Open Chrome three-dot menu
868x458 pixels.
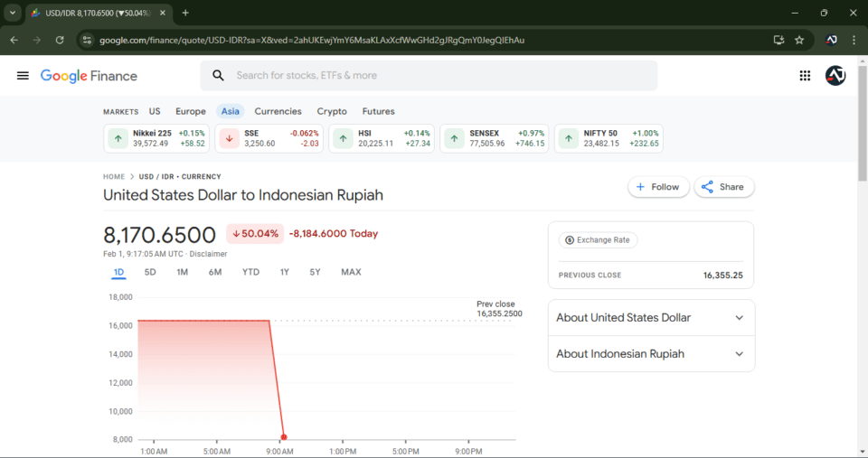click(854, 40)
